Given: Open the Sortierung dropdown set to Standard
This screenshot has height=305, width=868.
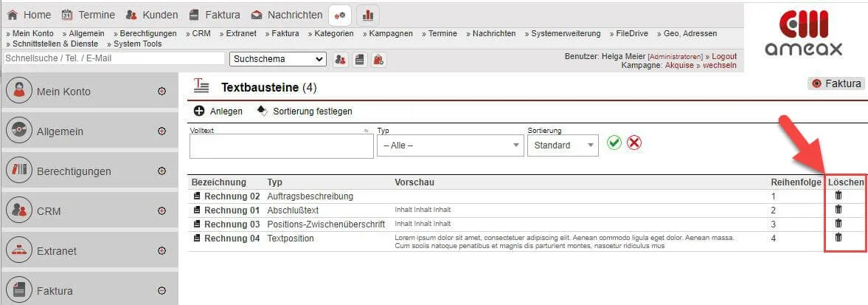Looking at the screenshot, I should pos(562,145).
